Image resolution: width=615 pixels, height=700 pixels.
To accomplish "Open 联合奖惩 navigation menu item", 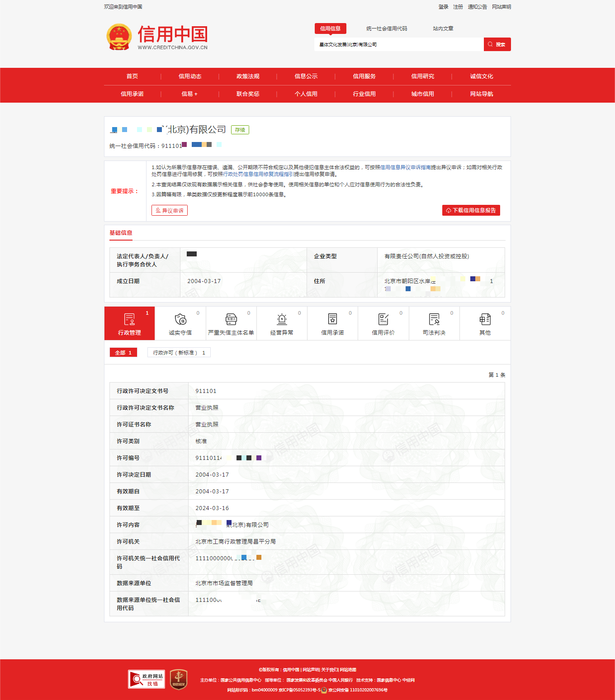I will (x=248, y=94).
